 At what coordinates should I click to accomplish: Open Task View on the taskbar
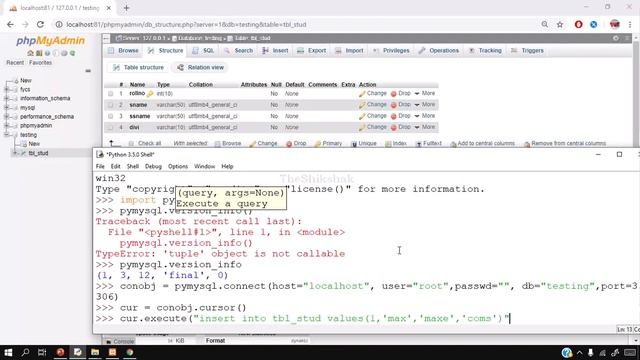[42, 352]
